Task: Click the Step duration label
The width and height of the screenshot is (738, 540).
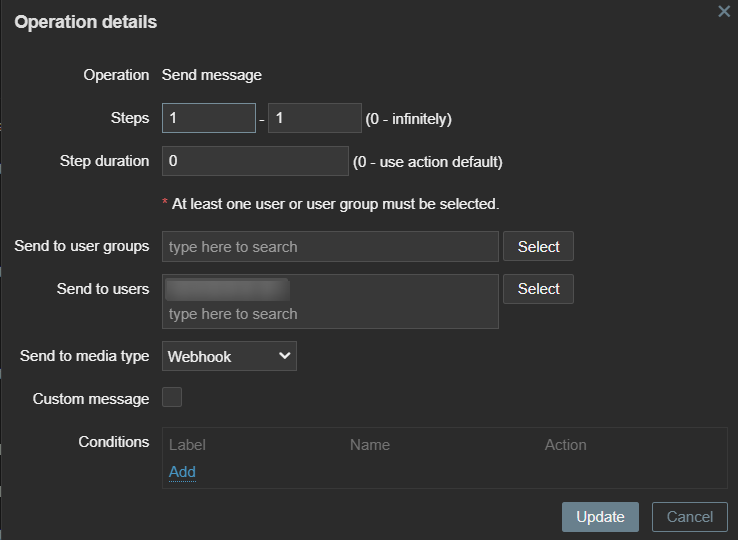Action: (x=104, y=161)
